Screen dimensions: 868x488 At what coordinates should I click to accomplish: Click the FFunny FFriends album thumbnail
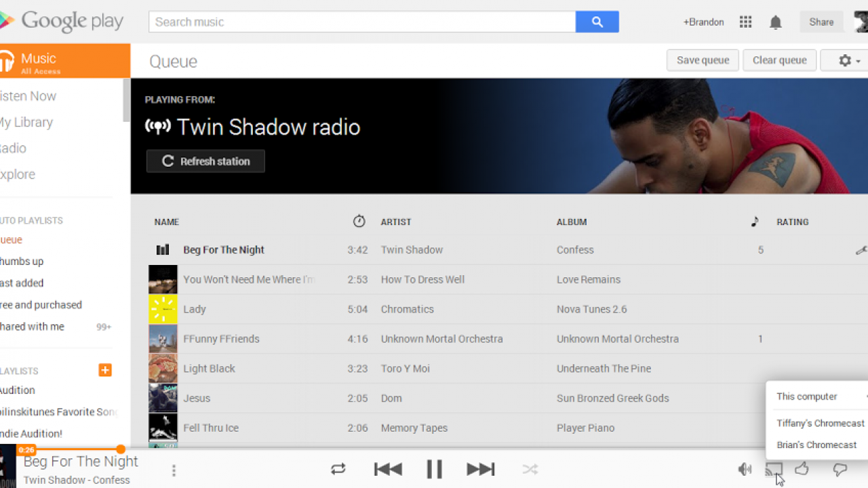163,339
